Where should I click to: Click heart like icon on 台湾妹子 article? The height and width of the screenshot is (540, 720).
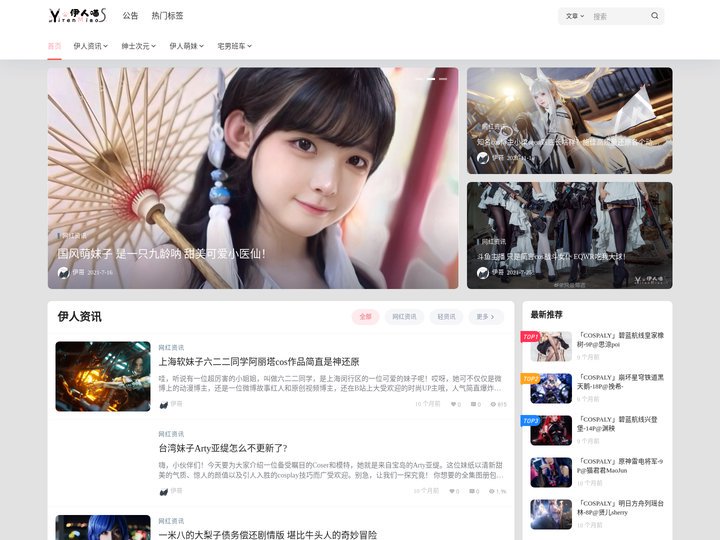pyautogui.click(x=452, y=491)
